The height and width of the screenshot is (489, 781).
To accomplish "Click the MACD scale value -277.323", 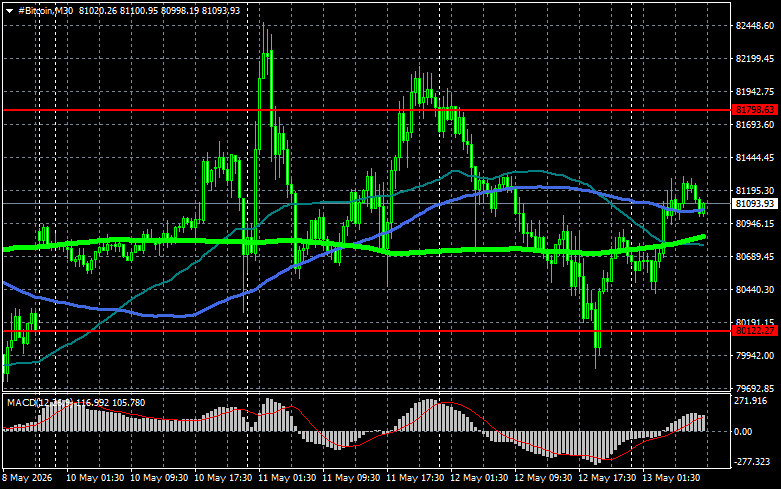I will point(752,462).
